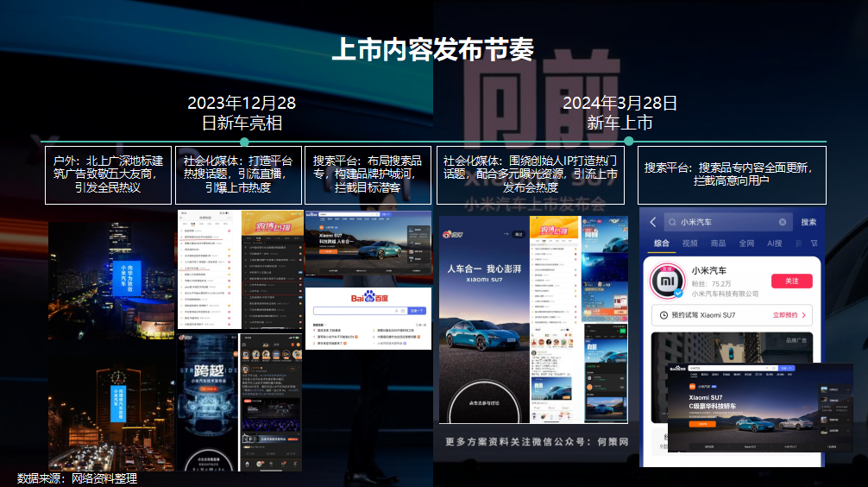Click the red 关注 follow button

[x=791, y=281]
